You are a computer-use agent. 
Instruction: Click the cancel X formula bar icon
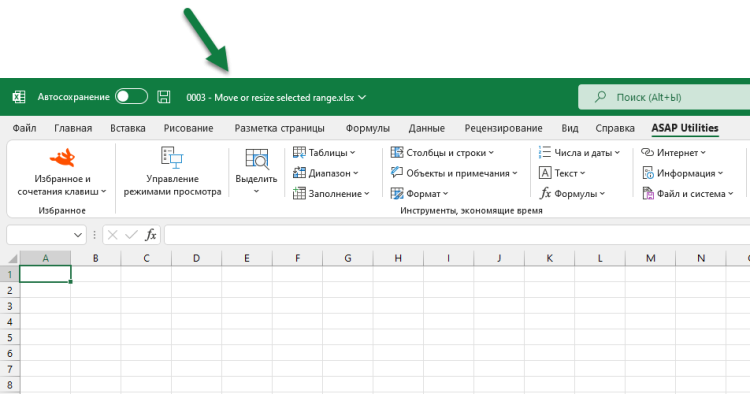[x=112, y=235]
